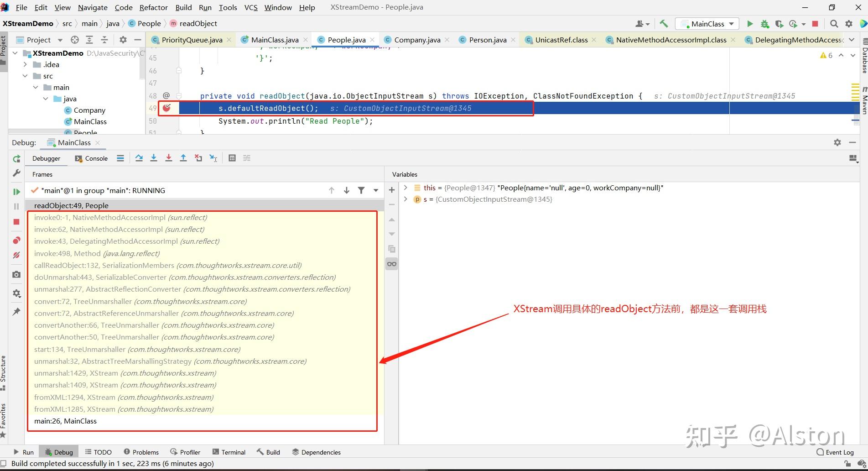Screen dimensions: 868x471
Task: Select 'main:26, MainClass' stack frame
Action: (65, 421)
